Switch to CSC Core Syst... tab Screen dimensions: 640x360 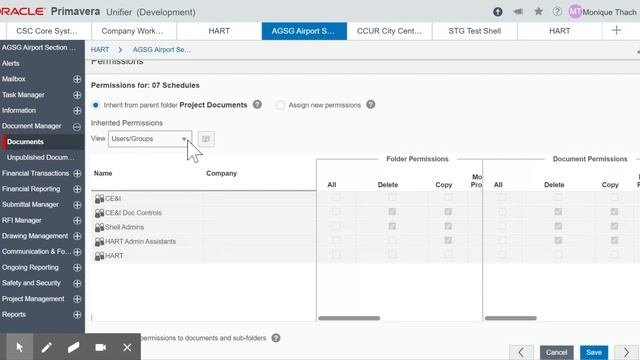click(47, 31)
